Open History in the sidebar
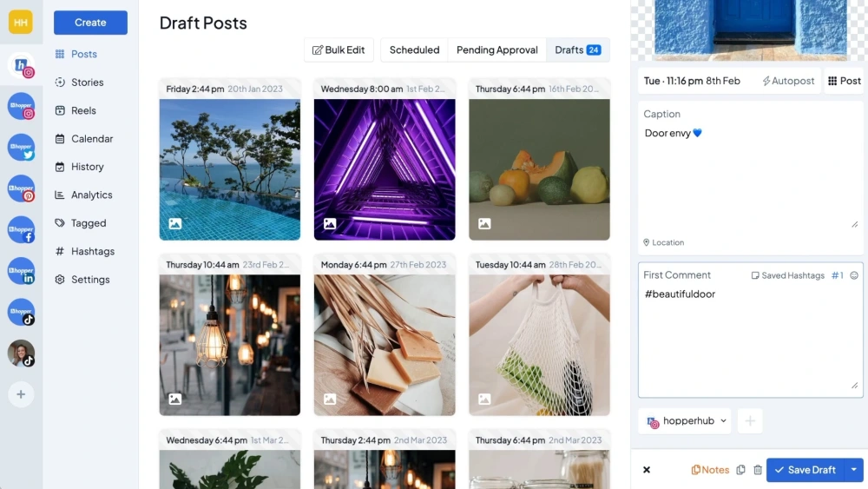Image resolution: width=868 pixels, height=489 pixels. point(80,167)
